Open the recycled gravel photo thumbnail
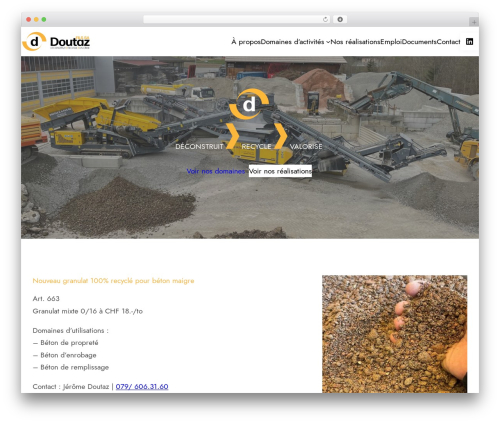Image resolution: width=500 pixels, height=423 pixels. pyautogui.click(x=394, y=334)
